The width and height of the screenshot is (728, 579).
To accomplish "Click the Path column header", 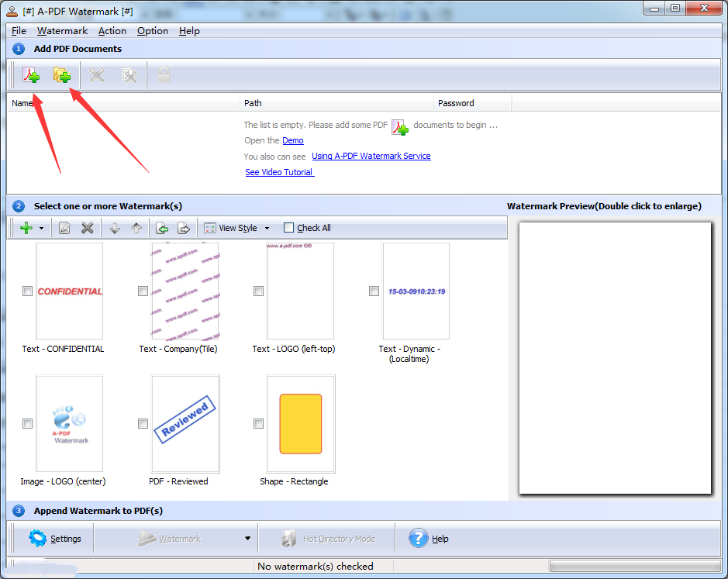I will click(337, 103).
